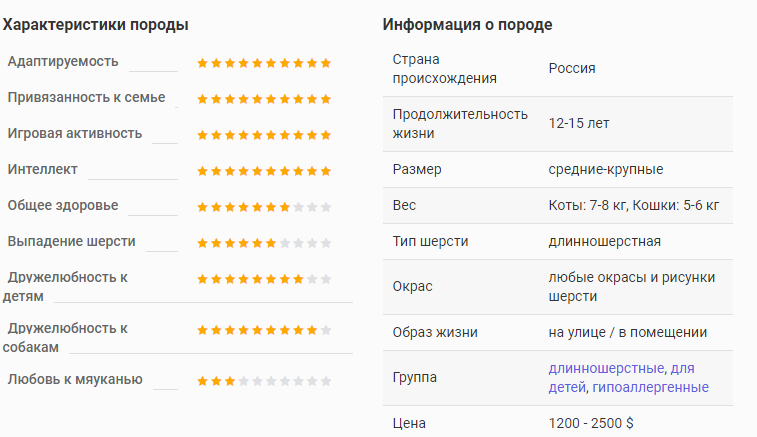Click the Общее здоровье star rating
The image size is (757, 437).
coord(264,207)
